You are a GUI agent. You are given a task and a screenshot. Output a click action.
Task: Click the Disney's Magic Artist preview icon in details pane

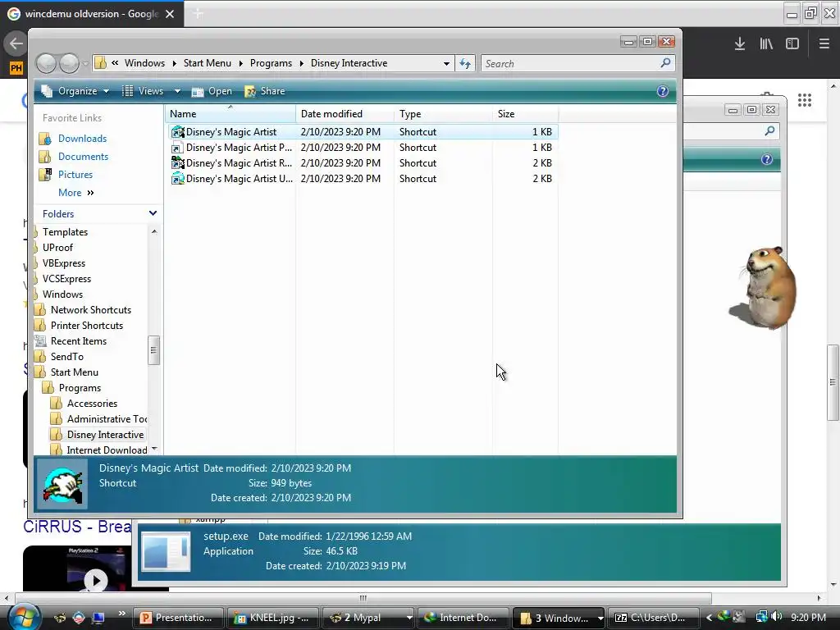pos(62,485)
